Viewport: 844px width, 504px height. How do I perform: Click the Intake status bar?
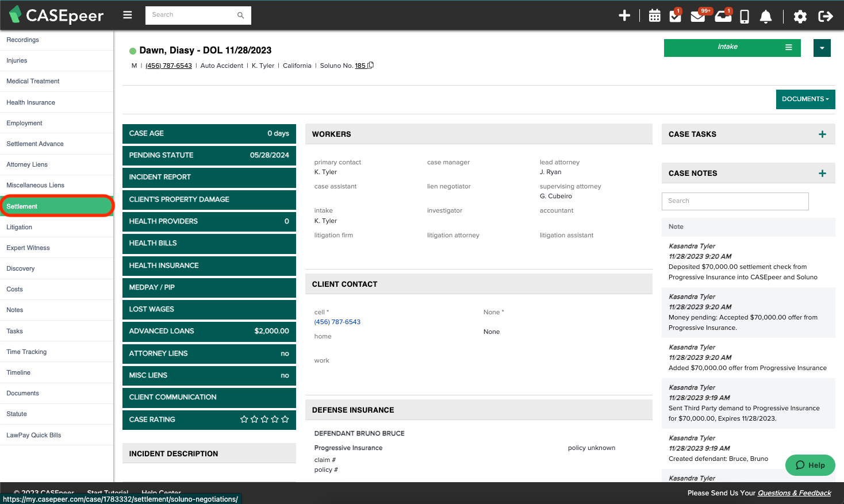pyautogui.click(x=732, y=48)
